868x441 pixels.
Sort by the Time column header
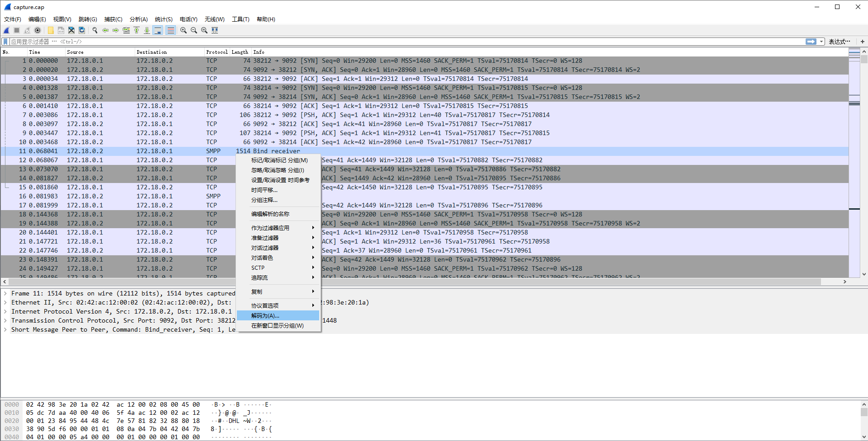click(47, 52)
